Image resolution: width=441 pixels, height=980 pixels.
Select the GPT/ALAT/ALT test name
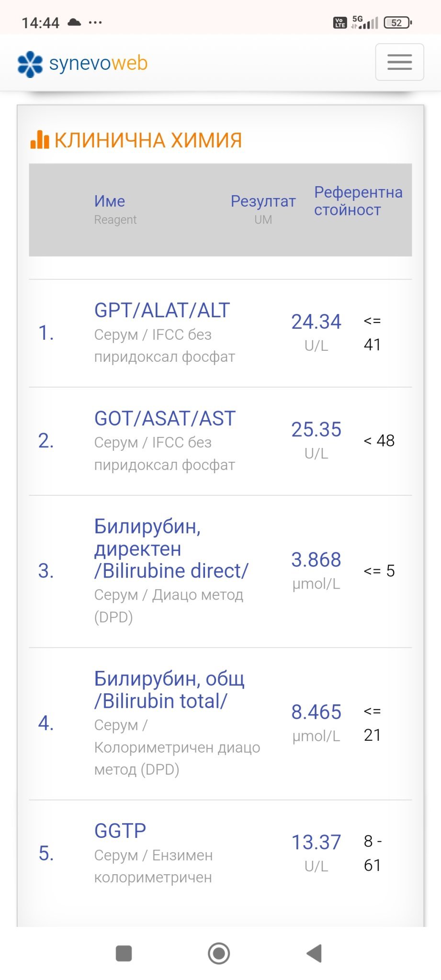click(x=162, y=310)
